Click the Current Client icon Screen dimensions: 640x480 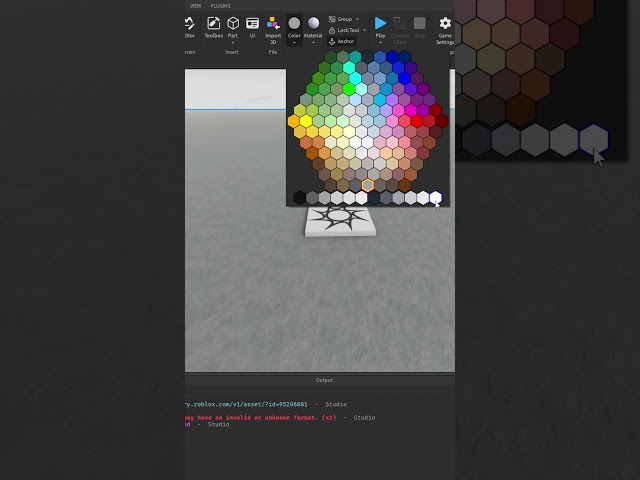400,24
